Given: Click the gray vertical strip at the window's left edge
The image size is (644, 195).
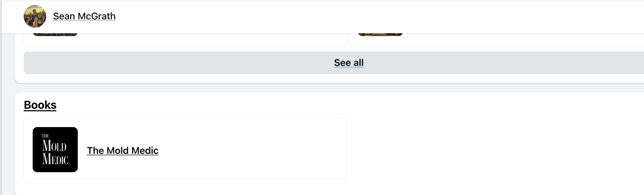Looking at the screenshot, I should (x=1, y=113).
